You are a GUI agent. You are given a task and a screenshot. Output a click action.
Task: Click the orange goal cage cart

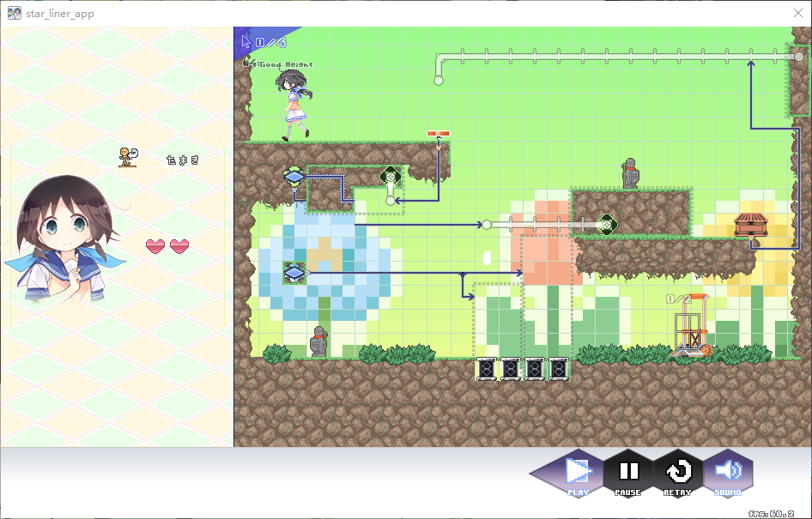click(x=693, y=326)
